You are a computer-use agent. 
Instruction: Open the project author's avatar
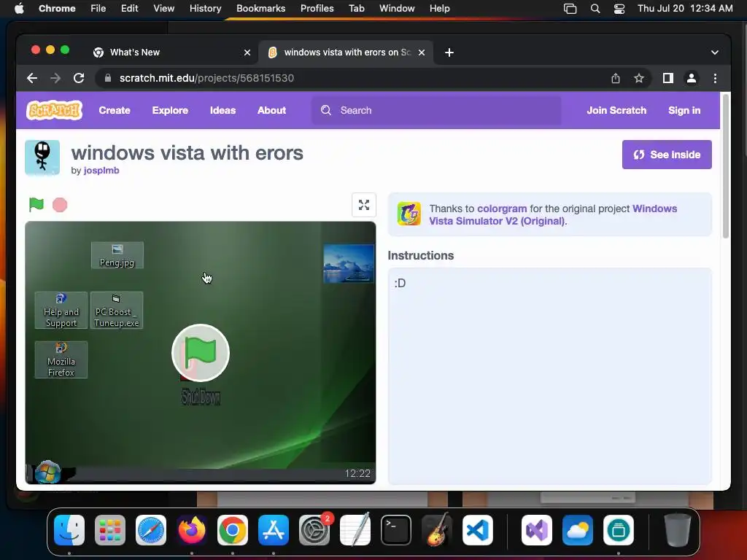coord(42,157)
